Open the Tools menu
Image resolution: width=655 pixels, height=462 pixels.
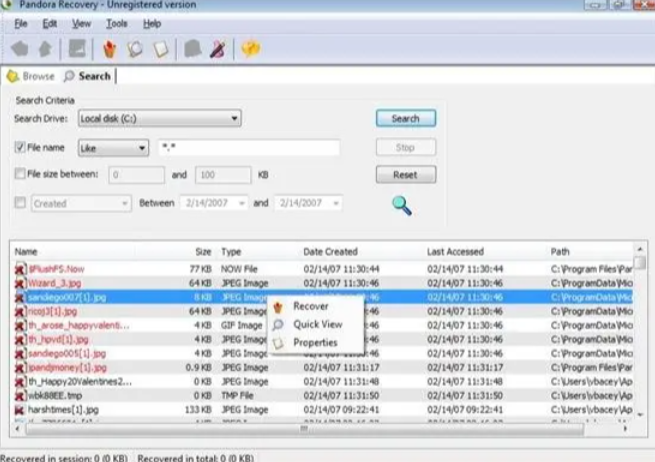[116, 23]
